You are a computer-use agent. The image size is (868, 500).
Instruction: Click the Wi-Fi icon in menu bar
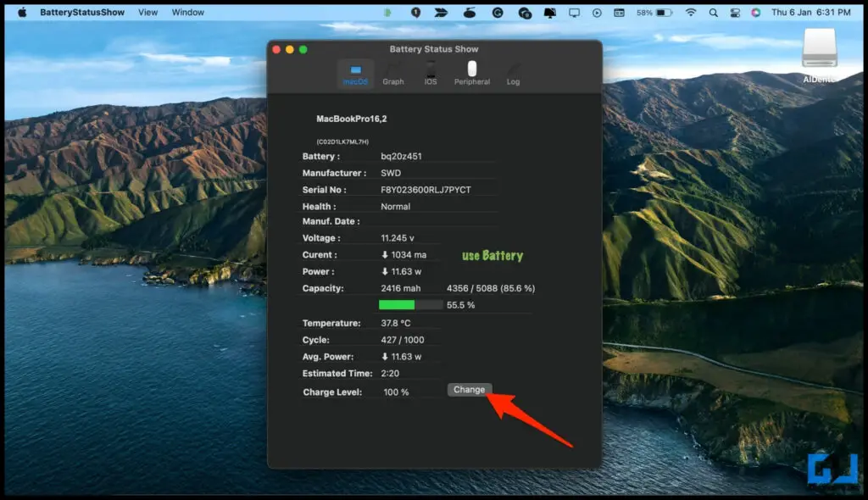click(x=691, y=13)
